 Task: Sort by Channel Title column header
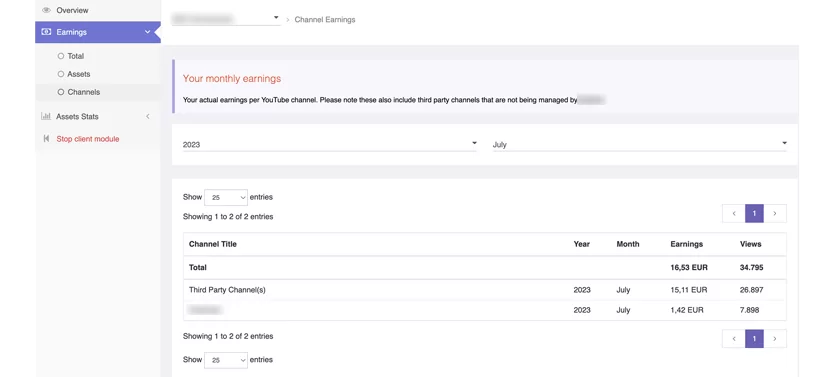(x=213, y=244)
